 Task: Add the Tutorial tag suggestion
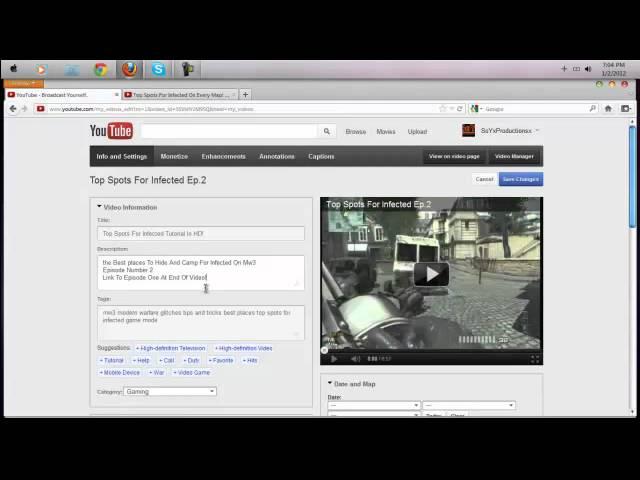tap(112, 360)
